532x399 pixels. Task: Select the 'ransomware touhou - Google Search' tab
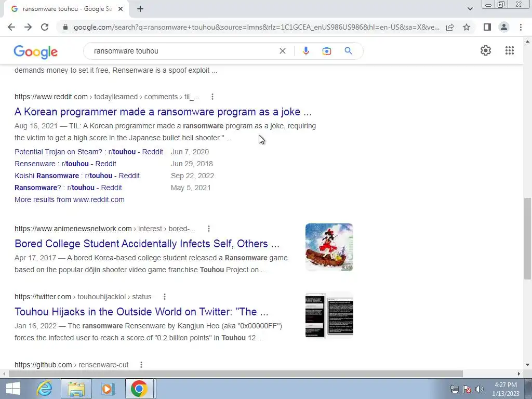[67, 9]
